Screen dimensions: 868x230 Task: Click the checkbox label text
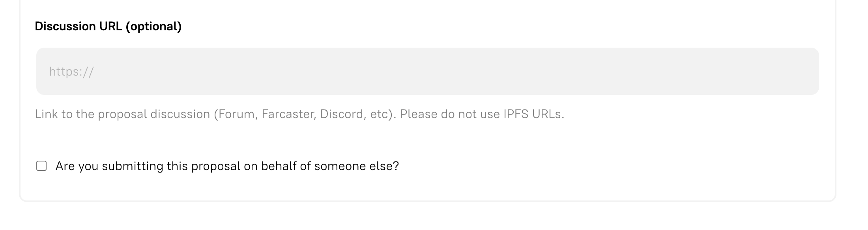pos(227,166)
